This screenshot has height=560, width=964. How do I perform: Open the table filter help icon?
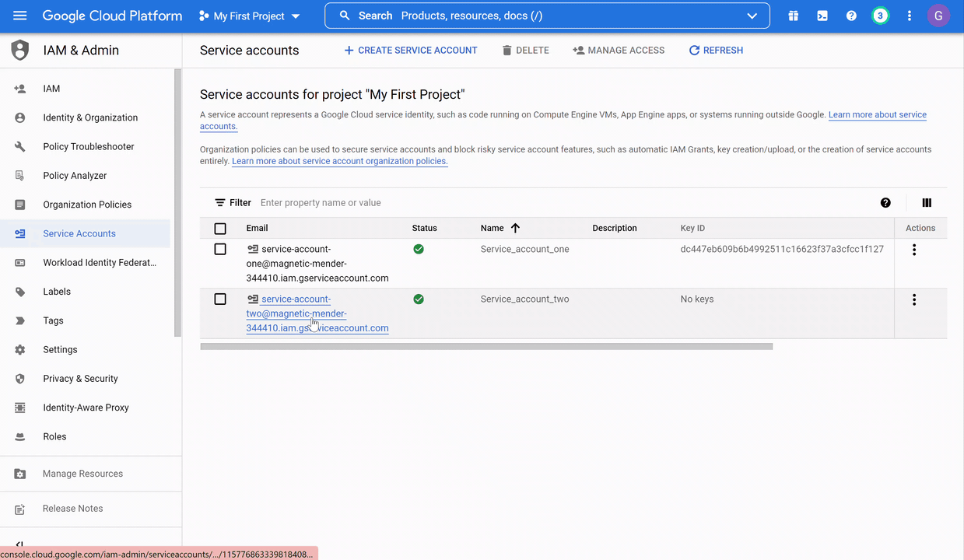pyautogui.click(x=885, y=203)
